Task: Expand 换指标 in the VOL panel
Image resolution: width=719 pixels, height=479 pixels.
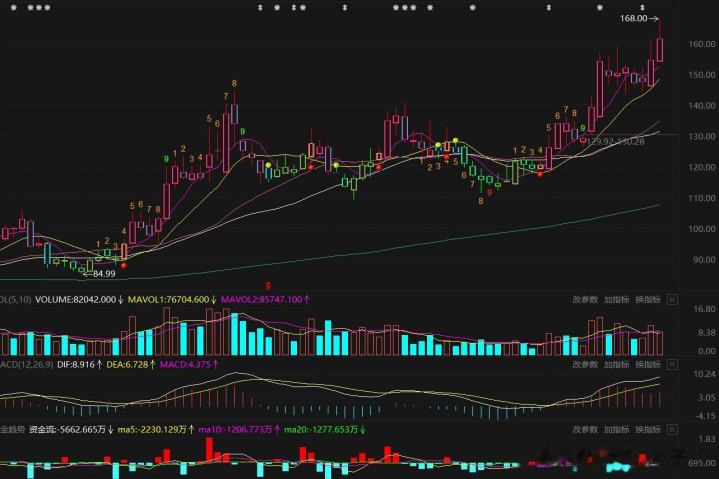Action: coord(647,299)
